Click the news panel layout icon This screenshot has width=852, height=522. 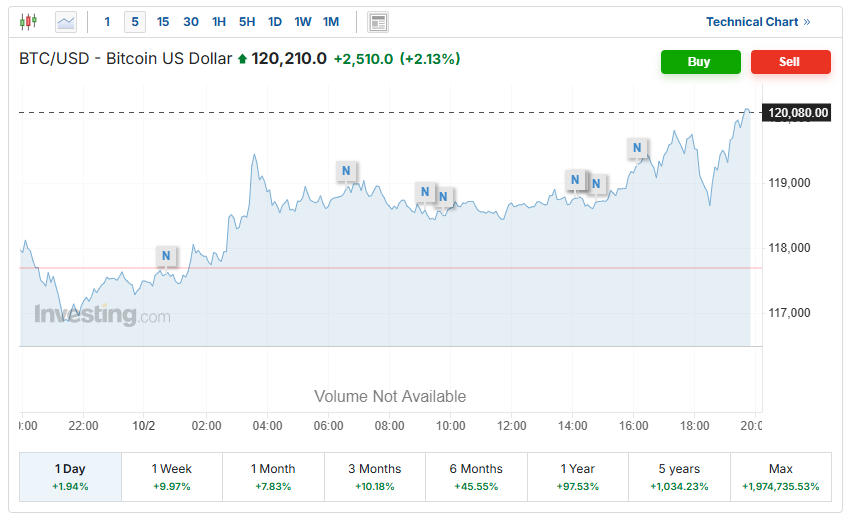[x=378, y=22]
